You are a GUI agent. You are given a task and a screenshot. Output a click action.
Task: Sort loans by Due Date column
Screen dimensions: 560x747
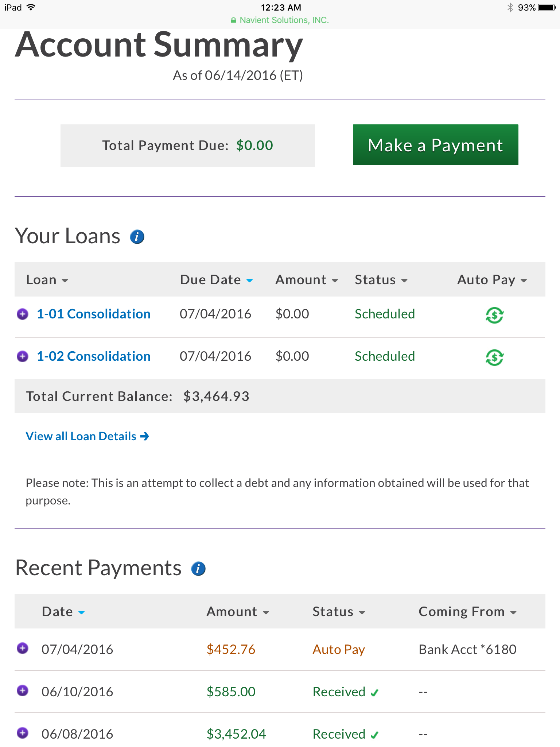(216, 280)
